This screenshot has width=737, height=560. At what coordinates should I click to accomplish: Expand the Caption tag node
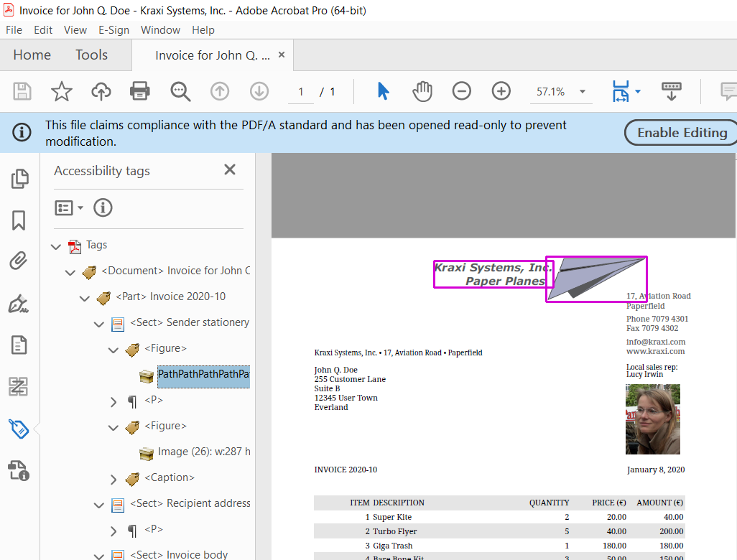113,479
